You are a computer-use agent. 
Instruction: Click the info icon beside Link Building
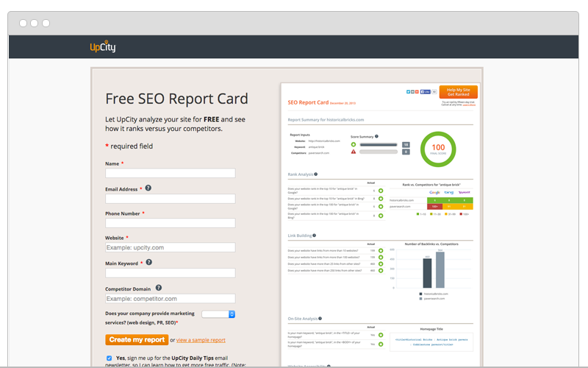pyautogui.click(x=315, y=236)
